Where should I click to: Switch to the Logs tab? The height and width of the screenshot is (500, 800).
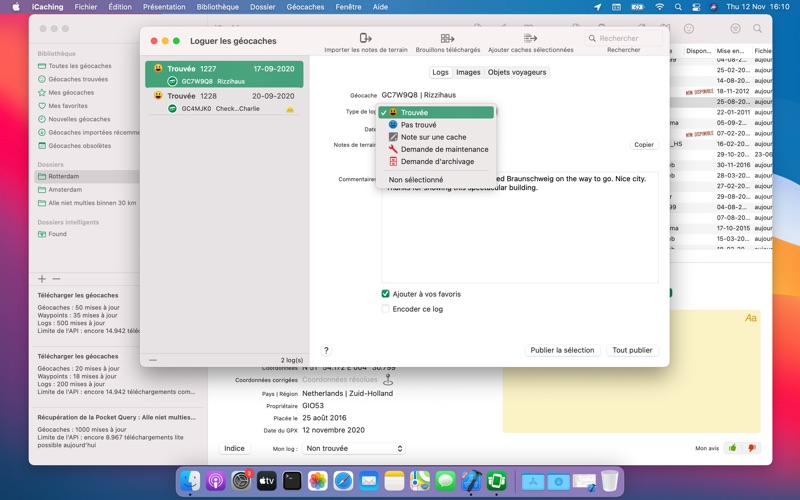pyautogui.click(x=440, y=72)
